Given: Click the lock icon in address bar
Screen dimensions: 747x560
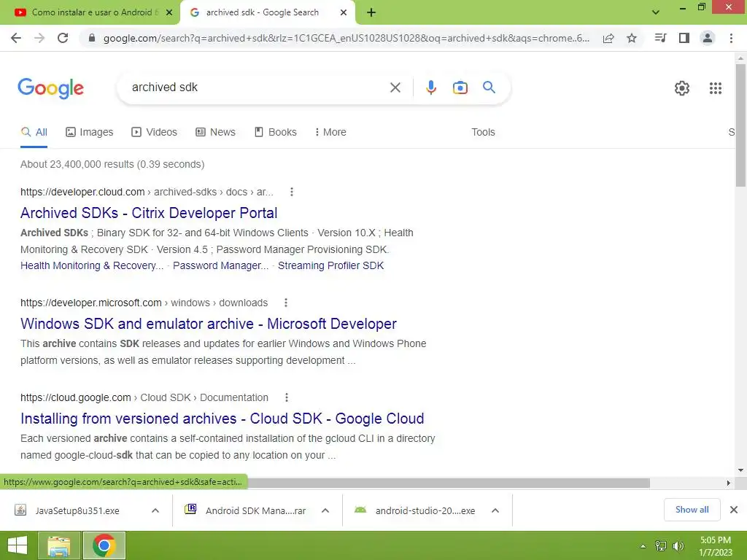Looking at the screenshot, I should [x=92, y=38].
